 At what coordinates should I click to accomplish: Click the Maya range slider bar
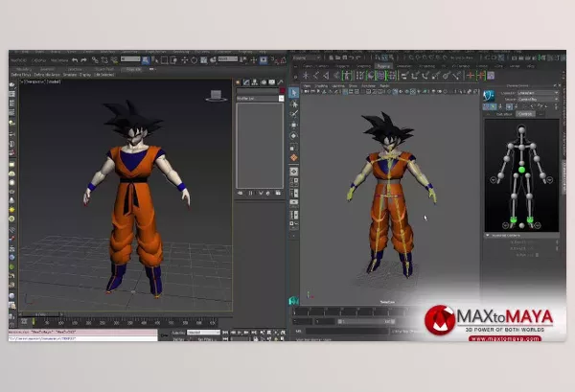pos(366,322)
